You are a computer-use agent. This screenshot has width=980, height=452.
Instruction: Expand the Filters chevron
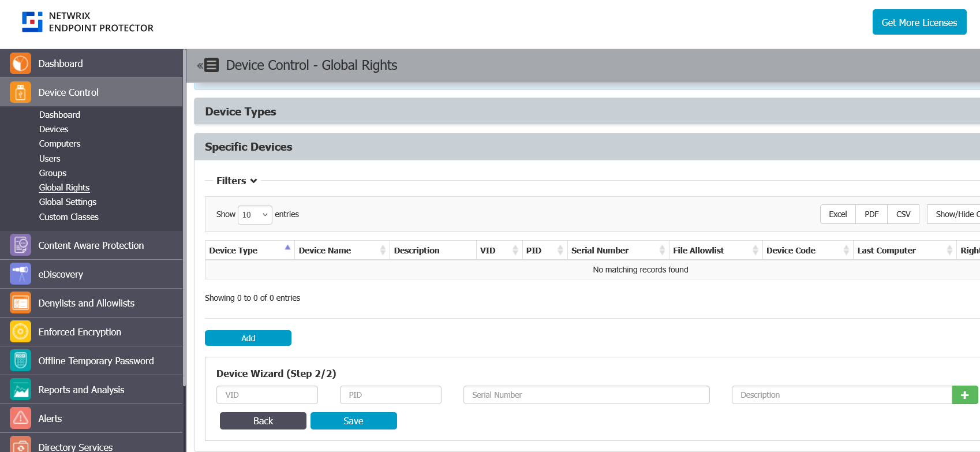(x=253, y=181)
